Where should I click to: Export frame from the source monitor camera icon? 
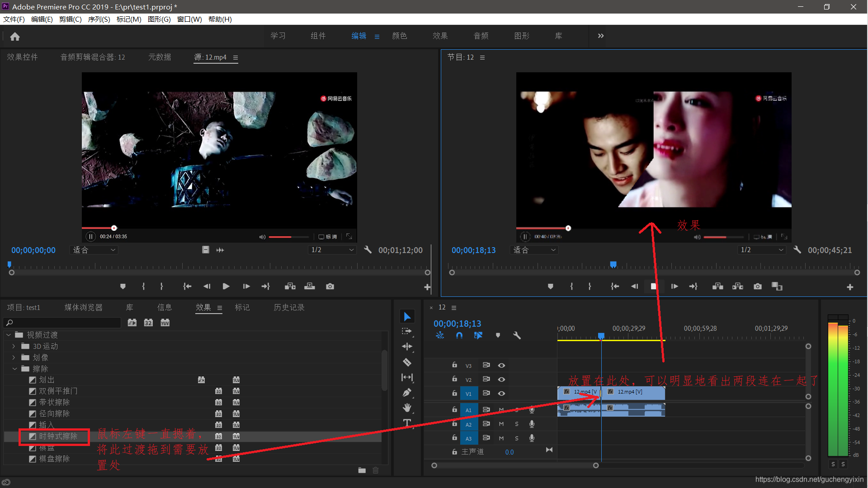tap(330, 286)
